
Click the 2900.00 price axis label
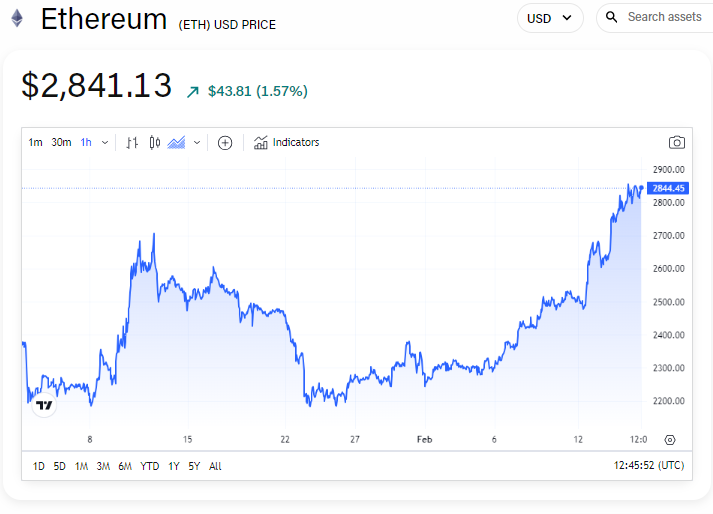668,170
